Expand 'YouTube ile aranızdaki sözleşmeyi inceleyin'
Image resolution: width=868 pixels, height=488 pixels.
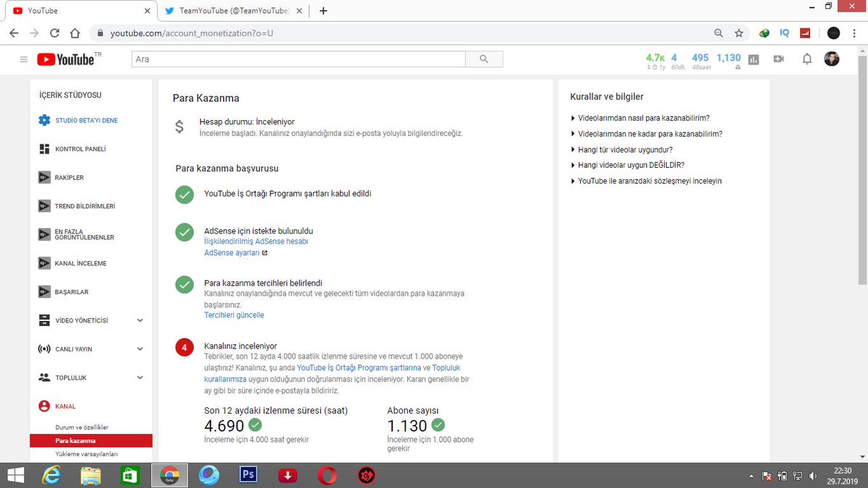pyautogui.click(x=646, y=181)
